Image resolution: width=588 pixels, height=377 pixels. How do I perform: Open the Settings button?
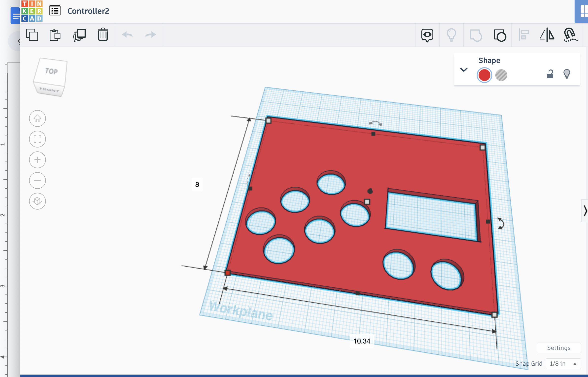point(558,348)
